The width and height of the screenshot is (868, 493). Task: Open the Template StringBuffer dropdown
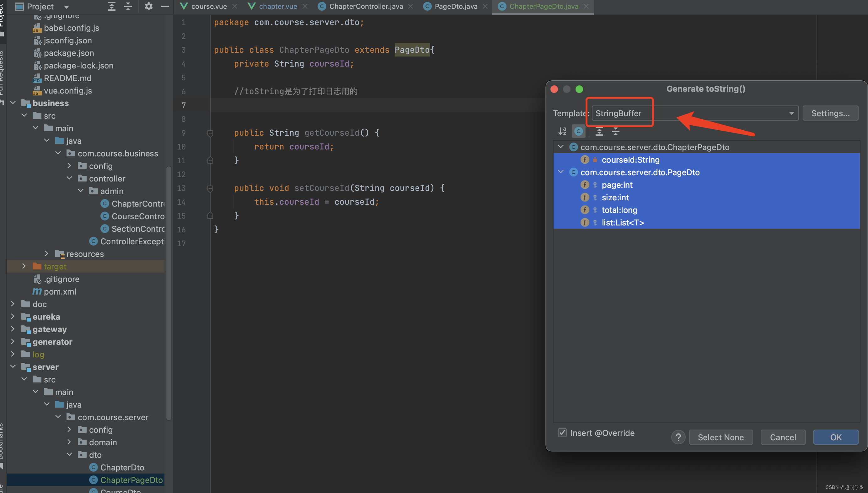(x=791, y=113)
